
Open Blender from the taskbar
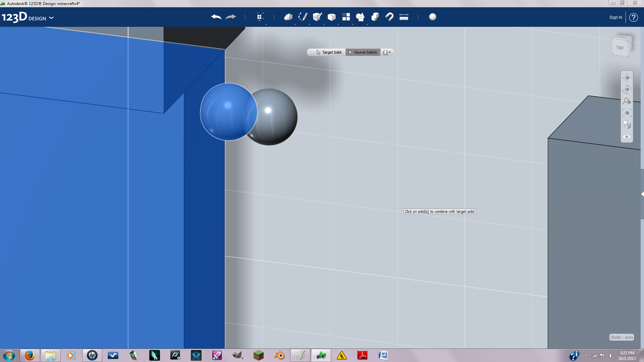pos(279,355)
